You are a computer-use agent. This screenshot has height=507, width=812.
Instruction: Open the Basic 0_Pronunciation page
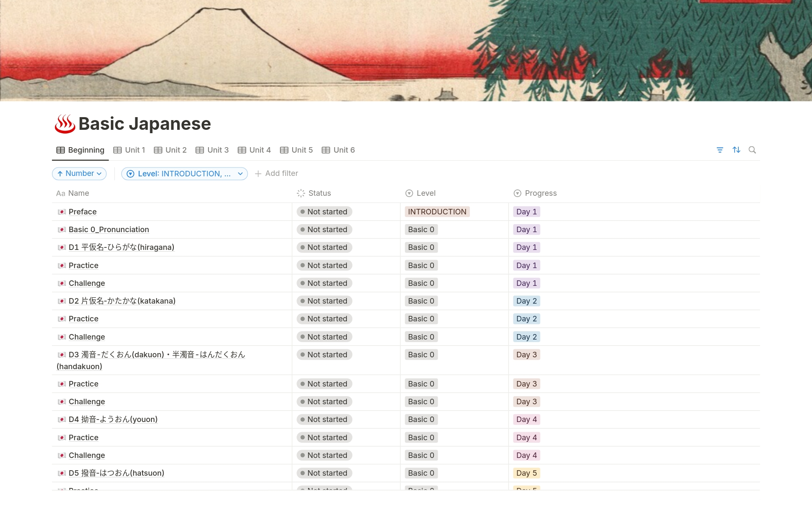(x=109, y=230)
